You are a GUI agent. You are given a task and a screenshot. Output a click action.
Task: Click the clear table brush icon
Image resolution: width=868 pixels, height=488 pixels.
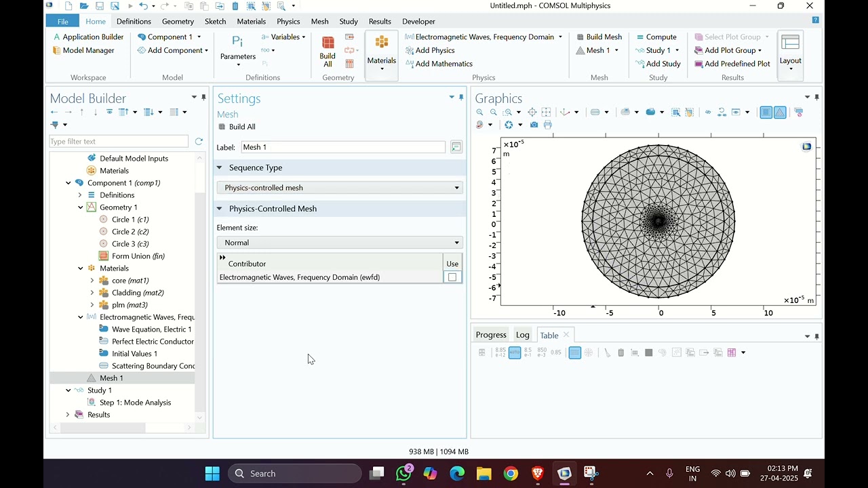[x=608, y=352]
